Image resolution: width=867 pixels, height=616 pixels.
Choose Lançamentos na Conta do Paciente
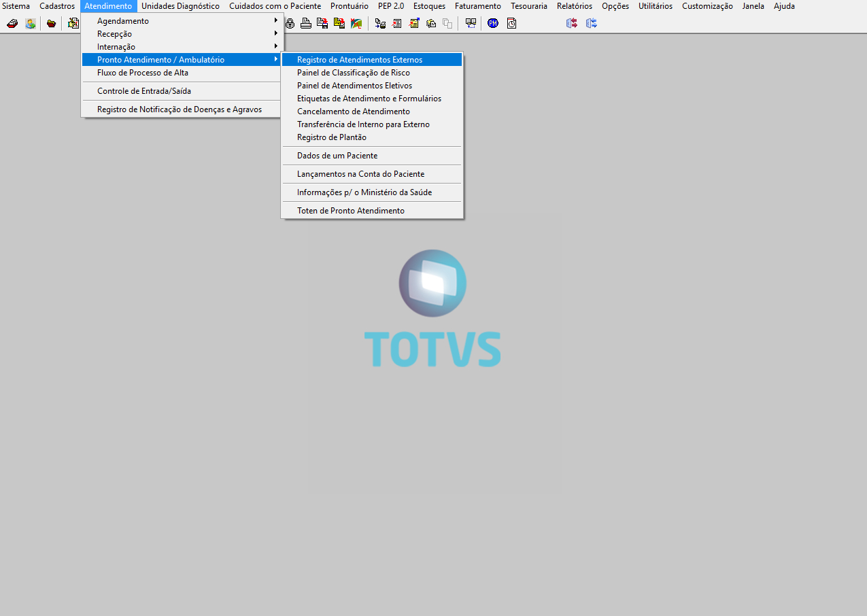[372, 174]
